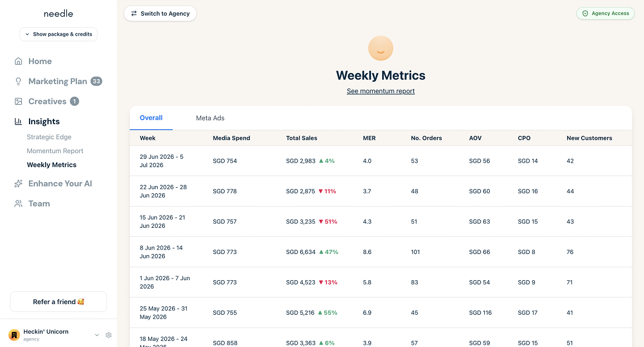The height and width of the screenshot is (347, 644).
Task: Click the Refer a friend button
Action: [x=58, y=302]
